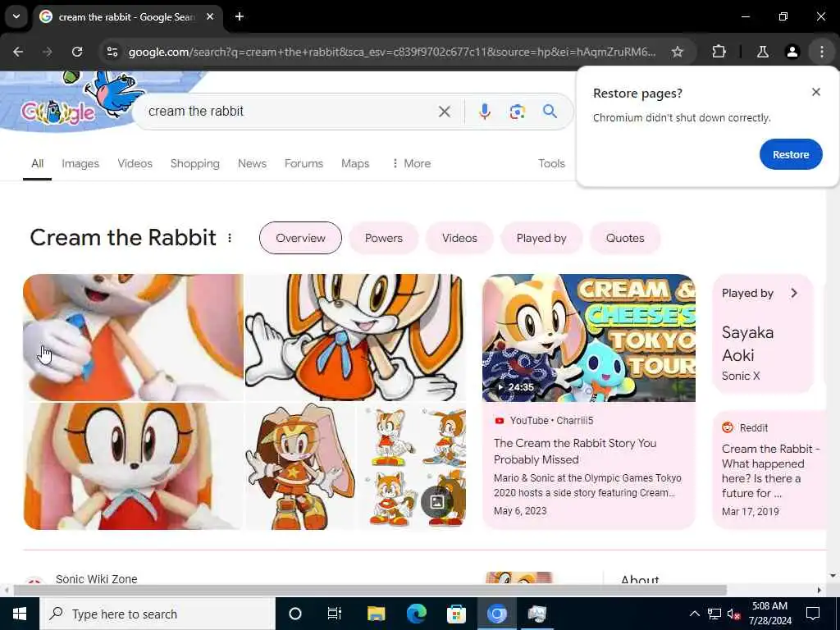Go back using the browser back arrow
Screen dimensions: 840x630
pos(18,52)
